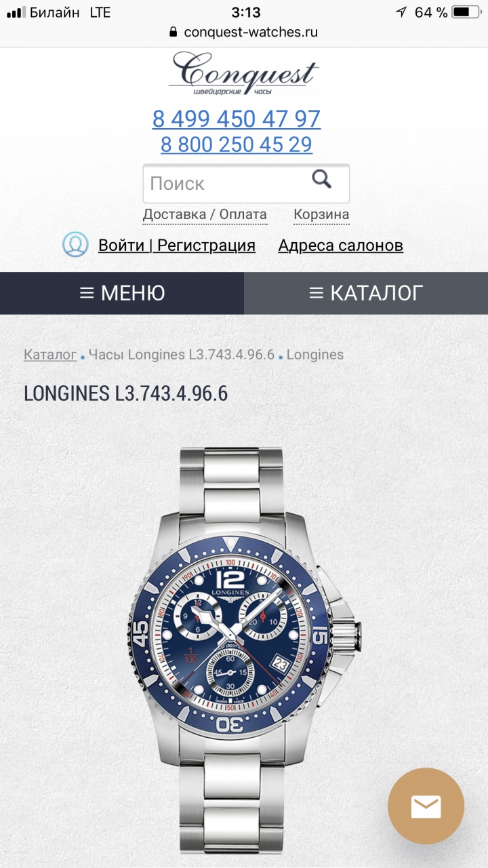The height and width of the screenshot is (868, 488).
Task: Tap the magnifying glass search icon
Action: point(321,179)
